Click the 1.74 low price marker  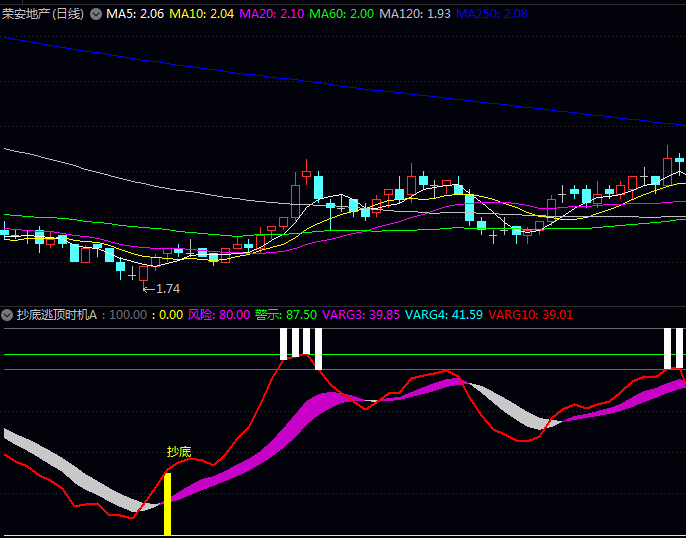(x=161, y=289)
